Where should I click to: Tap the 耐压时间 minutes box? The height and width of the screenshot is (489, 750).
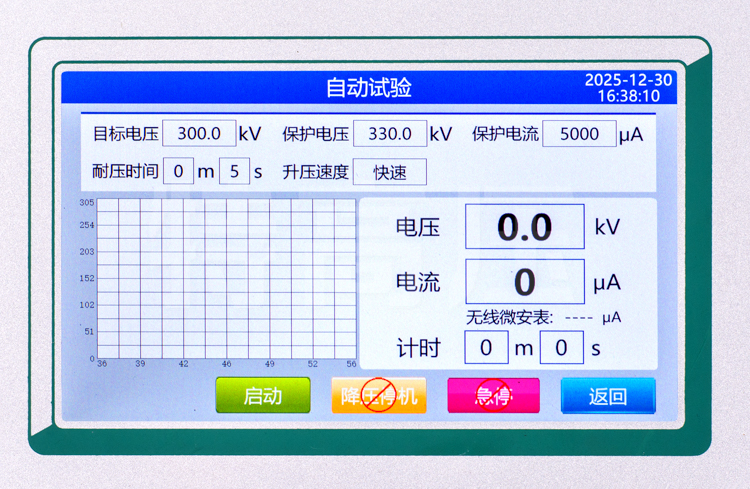[178, 171]
